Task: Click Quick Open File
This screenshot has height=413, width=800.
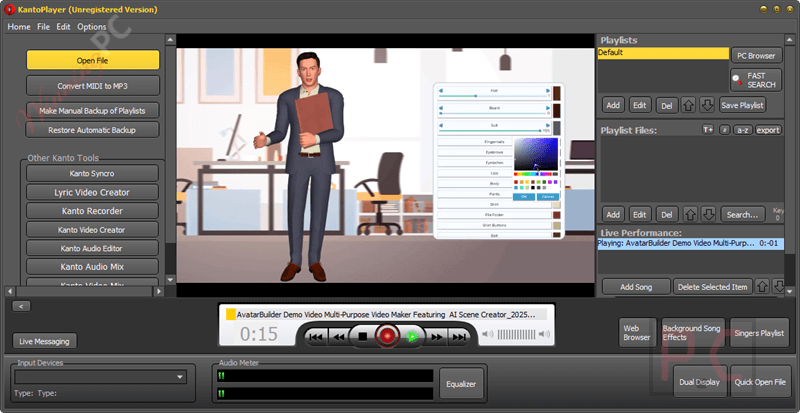Action: pos(760,382)
